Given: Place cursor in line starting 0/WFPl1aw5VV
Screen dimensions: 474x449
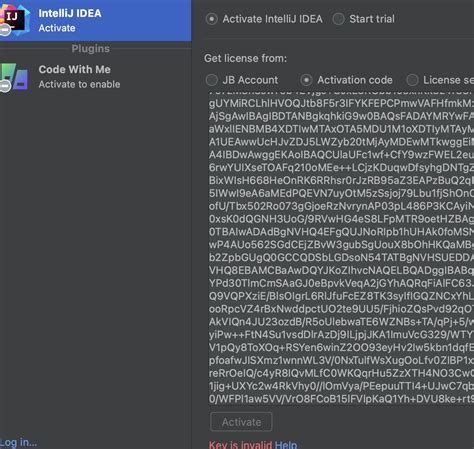Looking at the screenshot, I should point(341,399).
